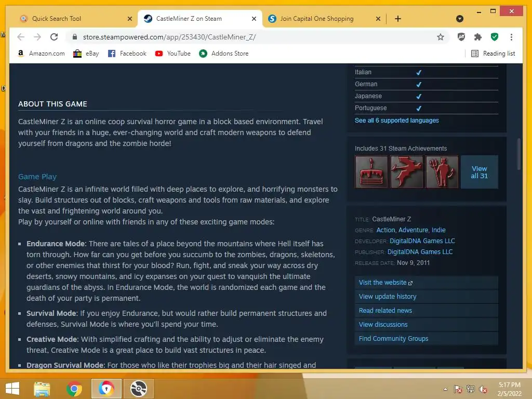Click the address bar URL

point(169,37)
